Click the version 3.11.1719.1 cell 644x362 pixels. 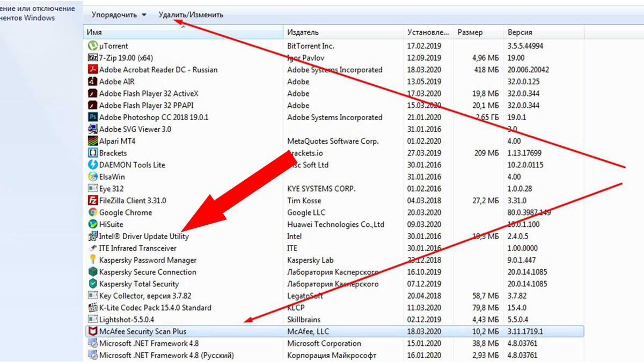pos(525,331)
